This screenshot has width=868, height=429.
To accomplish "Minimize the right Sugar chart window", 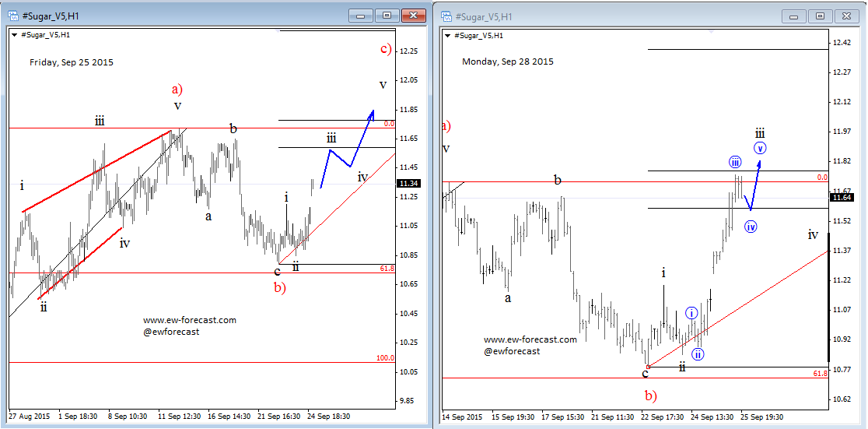I will (x=793, y=16).
